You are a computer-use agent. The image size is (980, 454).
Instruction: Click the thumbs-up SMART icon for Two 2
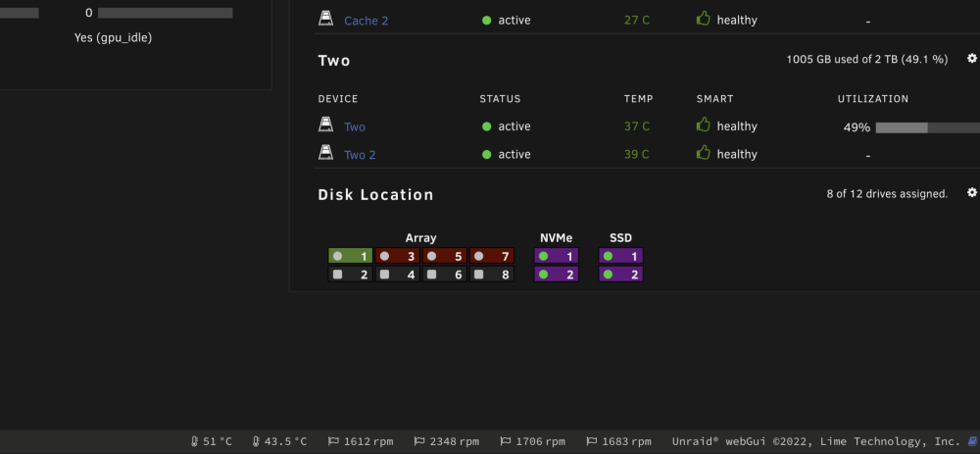704,153
